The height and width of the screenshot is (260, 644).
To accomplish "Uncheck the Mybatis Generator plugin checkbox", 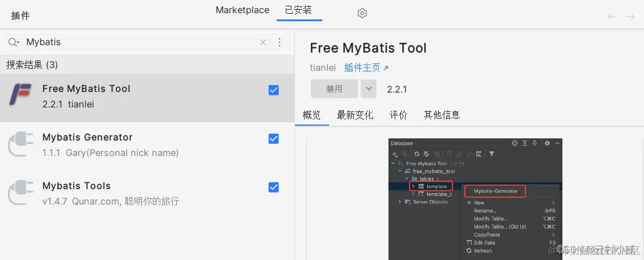I will point(274,139).
